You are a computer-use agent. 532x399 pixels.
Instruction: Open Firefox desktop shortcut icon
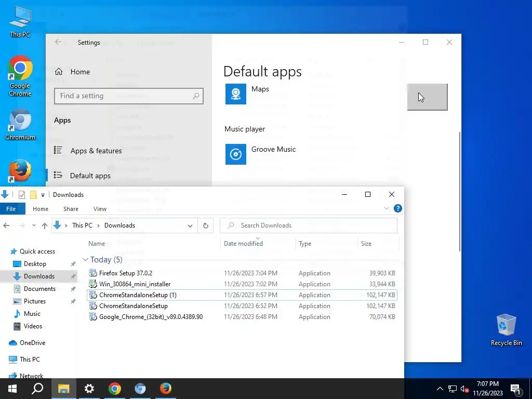pos(20,171)
